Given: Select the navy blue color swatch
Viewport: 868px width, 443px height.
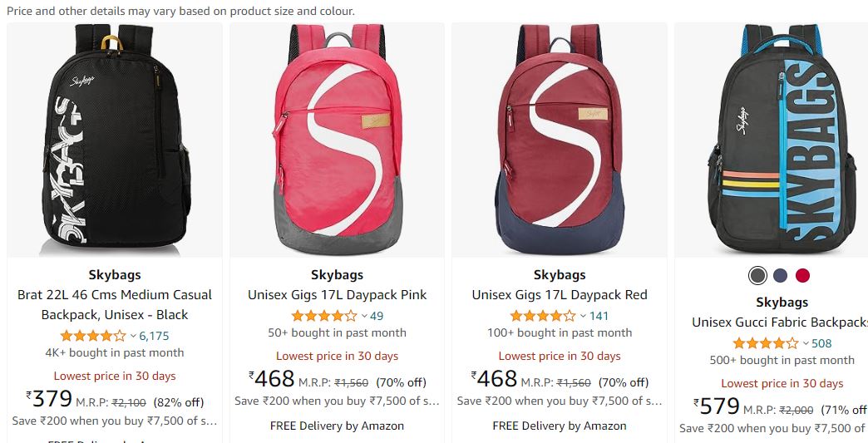Looking at the screenshot, I should [x=780, y=275].
